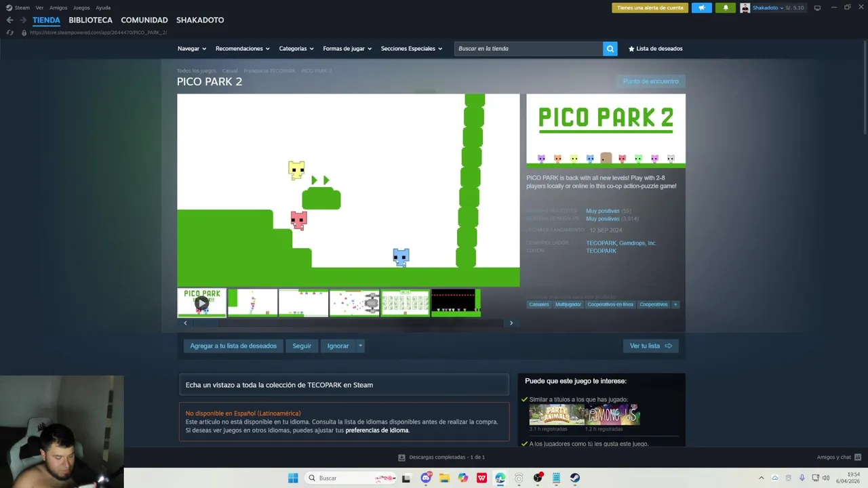The height and width of the screenshot is (488, 868).
Task: Open the Juegos menu
Action: (81, 7)
